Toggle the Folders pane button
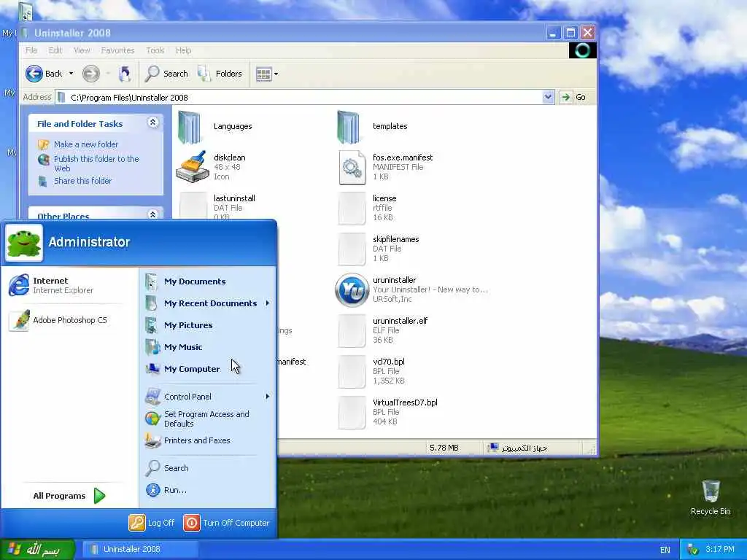Viewport: 747px width, 560px height. pyautogui.click(x=220, y=74)
